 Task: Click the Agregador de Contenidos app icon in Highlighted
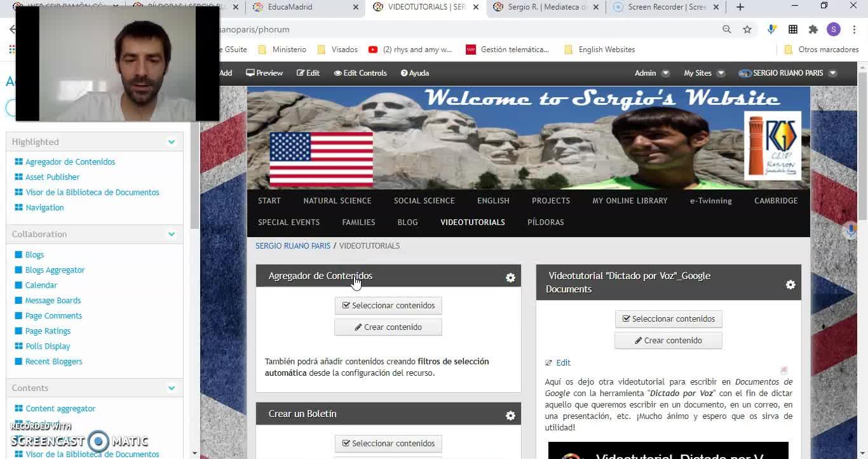click(x=18, y=161)
